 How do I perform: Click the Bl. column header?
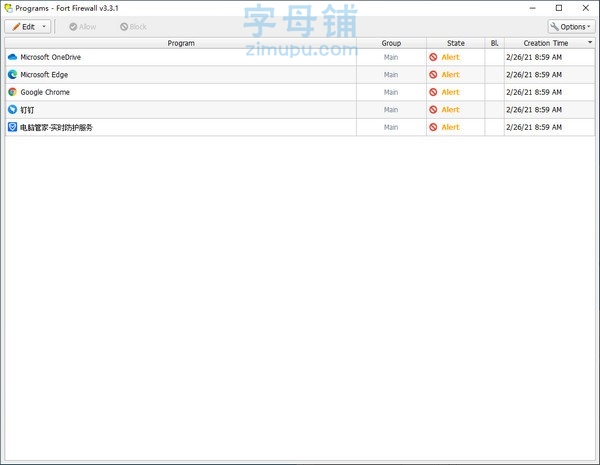pyautogui.click(x=494, y=43)
